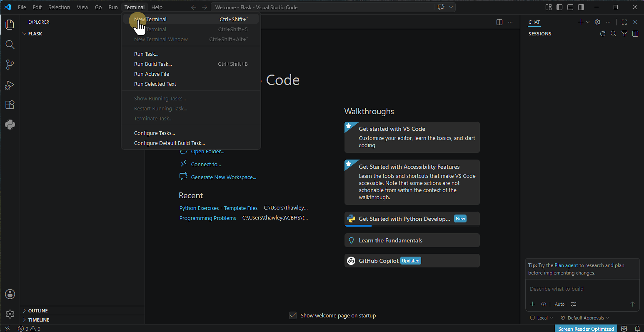Click the CHAT tab header

pos(534,22)
